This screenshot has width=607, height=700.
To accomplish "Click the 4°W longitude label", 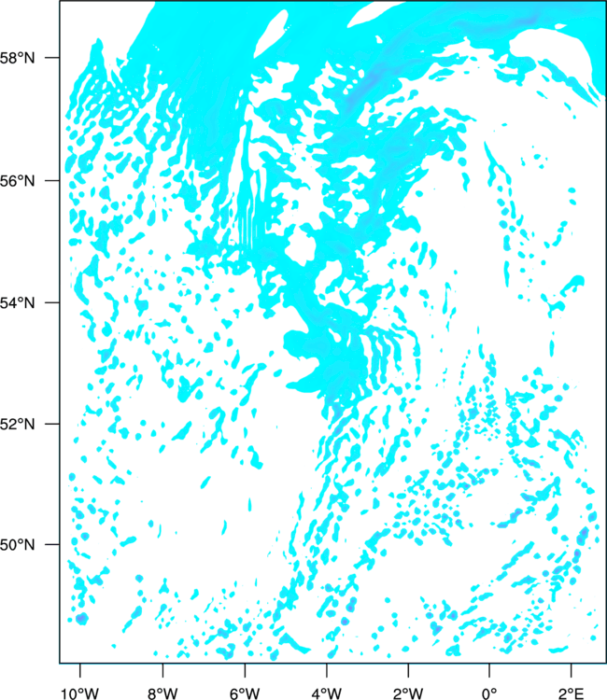I will 327,693.
